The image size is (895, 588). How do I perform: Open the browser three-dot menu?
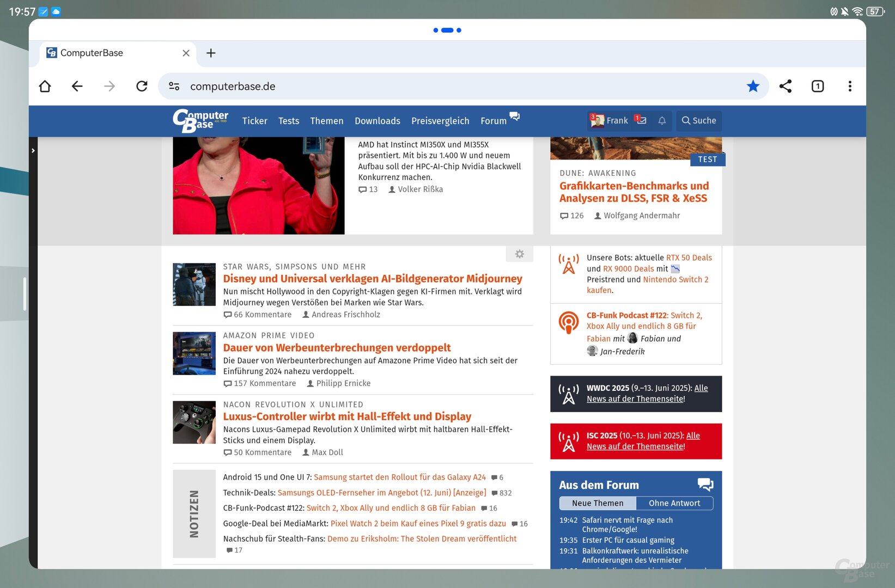pos(850,86)
